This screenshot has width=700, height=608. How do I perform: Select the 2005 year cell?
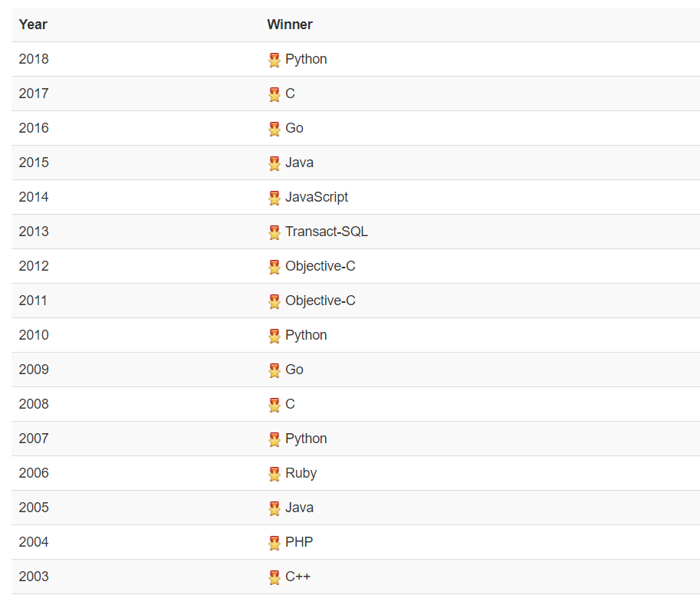(x=34, y=508)
